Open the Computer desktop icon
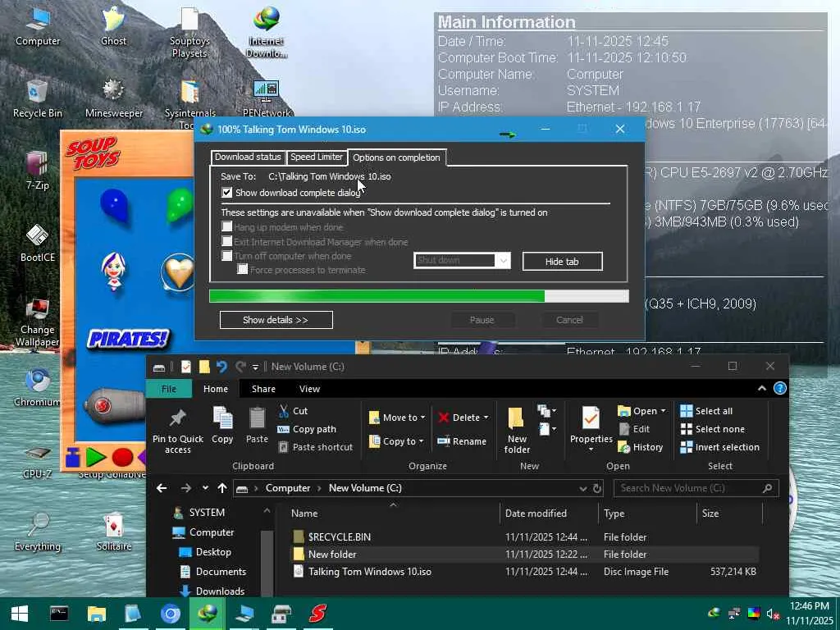Screen dimensions: 840x630 38,27
